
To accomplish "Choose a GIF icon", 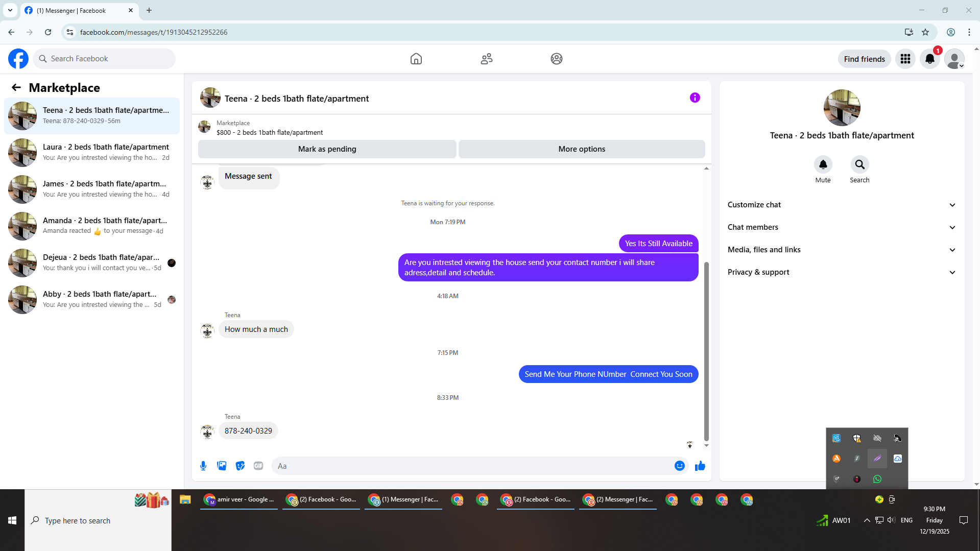I will coord(258,466).
